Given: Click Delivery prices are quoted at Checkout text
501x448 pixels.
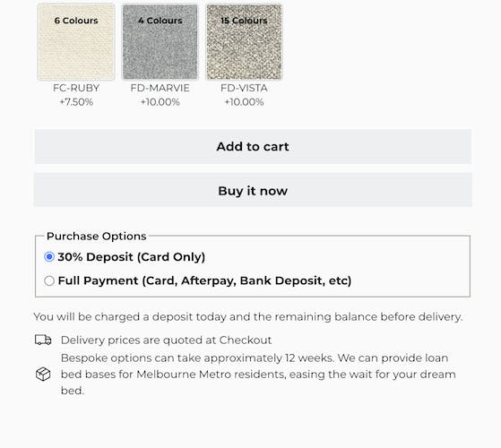Looking at the screenshot, I should coord(166,340).
